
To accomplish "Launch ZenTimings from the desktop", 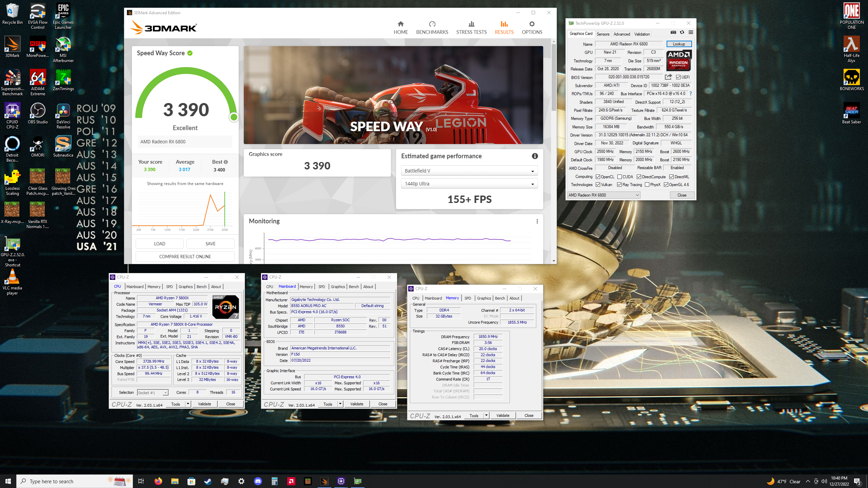I will click(x=63, y=81).
